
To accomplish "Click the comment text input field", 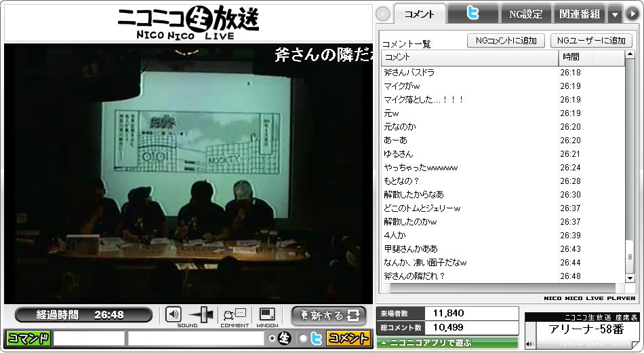I will click(196, 338).
